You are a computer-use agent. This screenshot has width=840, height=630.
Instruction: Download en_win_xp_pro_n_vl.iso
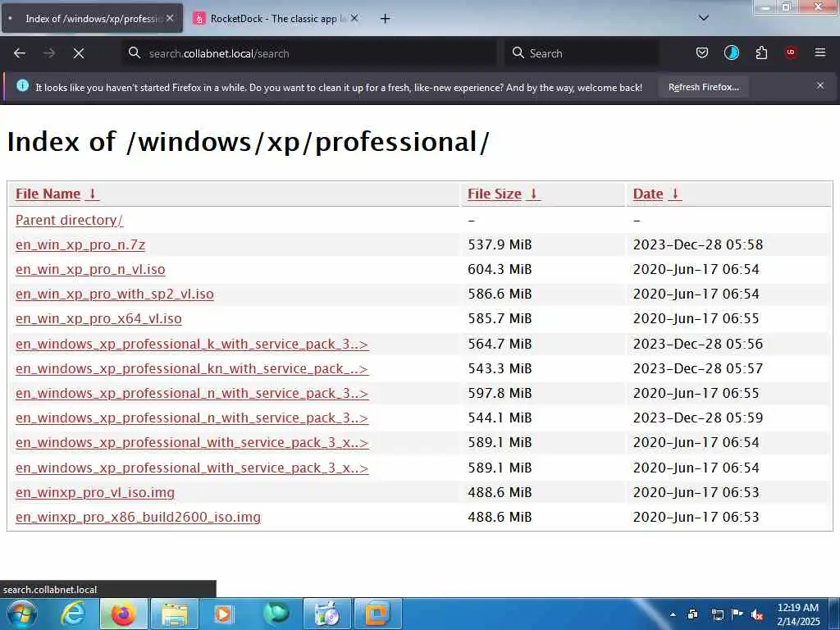coord(90,269)
